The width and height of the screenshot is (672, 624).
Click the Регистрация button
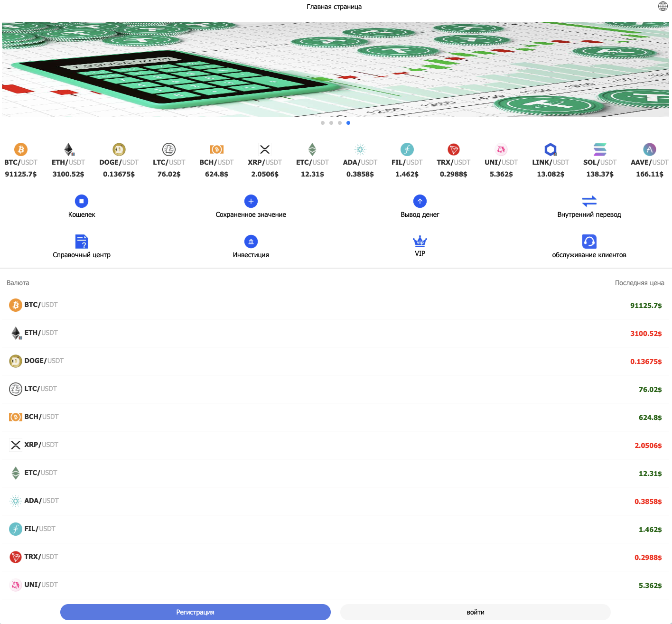(196, 612)
